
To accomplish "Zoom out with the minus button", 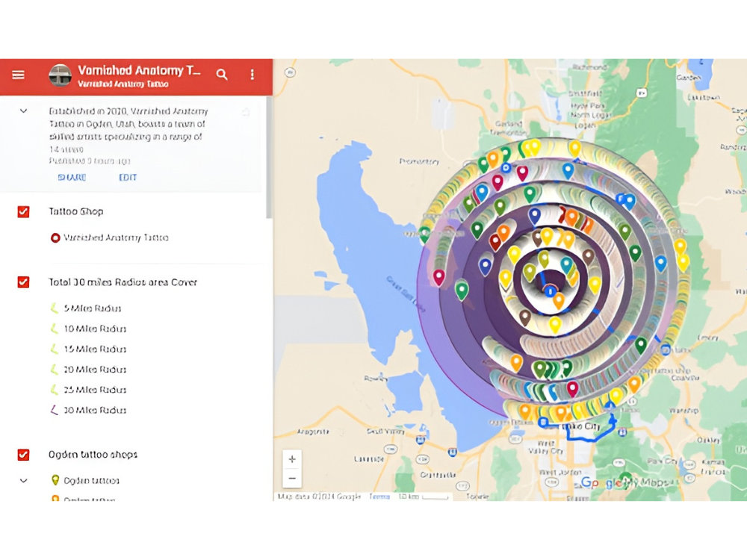I will click(292, 478).
